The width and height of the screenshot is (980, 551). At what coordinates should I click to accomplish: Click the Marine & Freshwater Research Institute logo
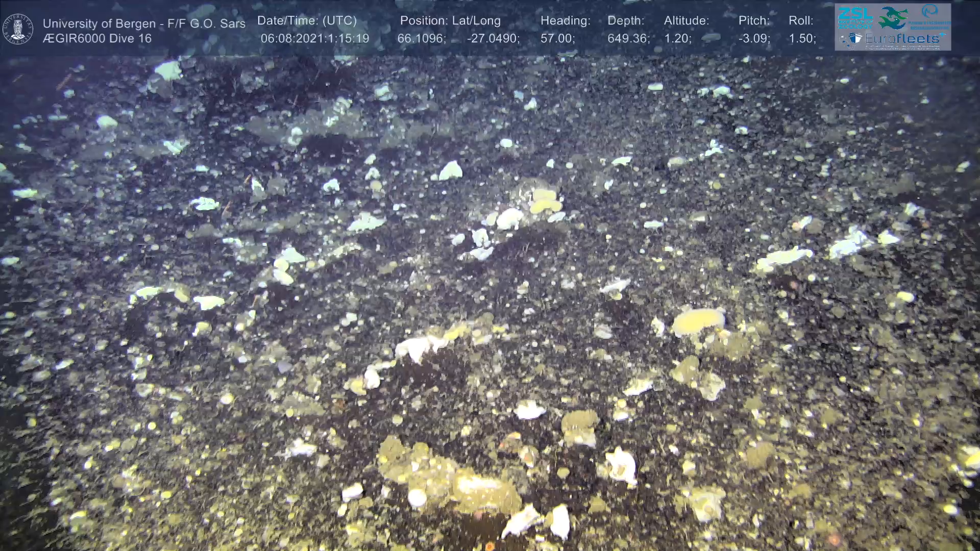coord(930,16)
